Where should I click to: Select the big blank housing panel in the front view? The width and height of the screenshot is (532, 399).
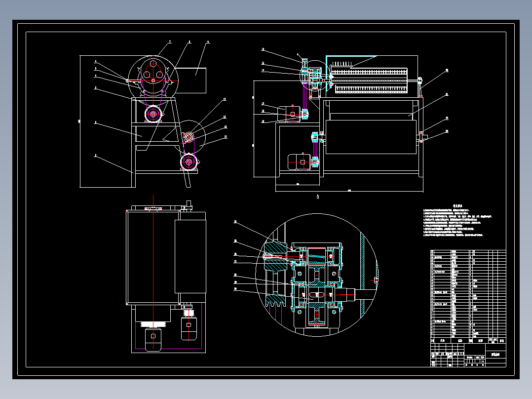click(371, 137)
